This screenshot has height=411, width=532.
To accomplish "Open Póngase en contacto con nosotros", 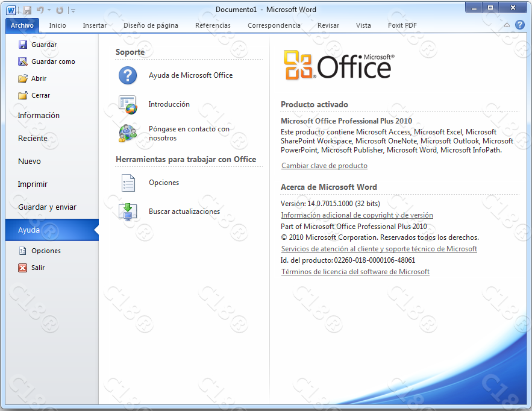I will point(189,133).
